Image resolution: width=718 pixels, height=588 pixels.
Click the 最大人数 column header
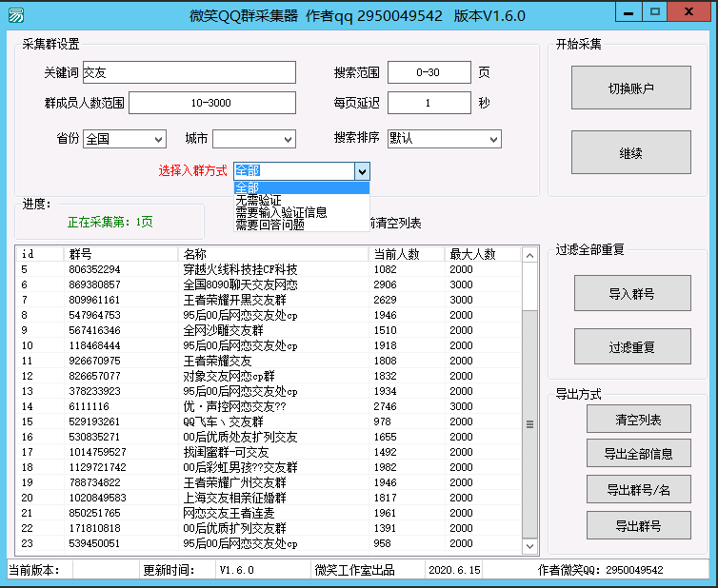(483, 254)
